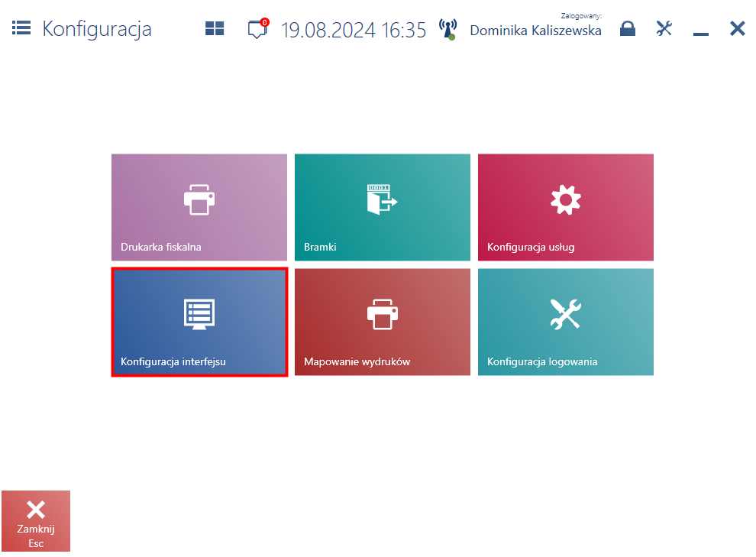Viewport: 756px width, 557px height.
Task: Open the Drukarka fiskalna tile
Action: (x=199, y=207)
